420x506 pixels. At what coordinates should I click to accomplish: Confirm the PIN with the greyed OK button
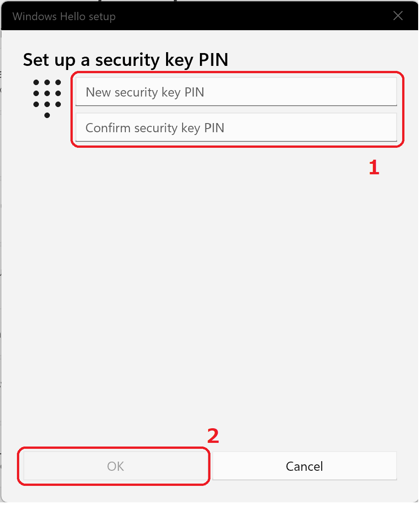(115, 466)
